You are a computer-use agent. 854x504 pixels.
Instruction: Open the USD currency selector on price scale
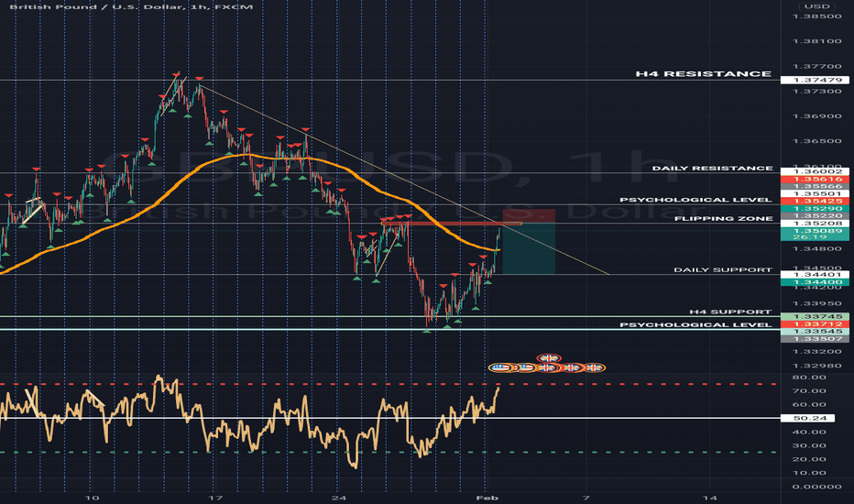point(817,6)
